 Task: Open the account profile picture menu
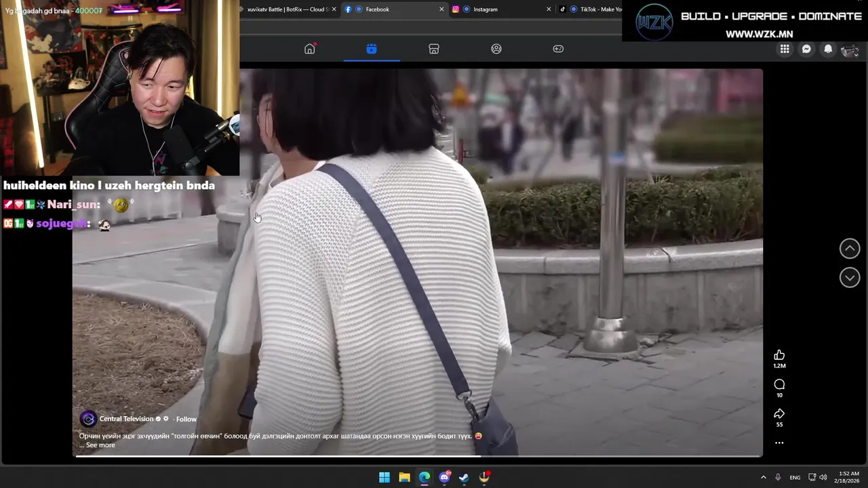click(850, 49)
